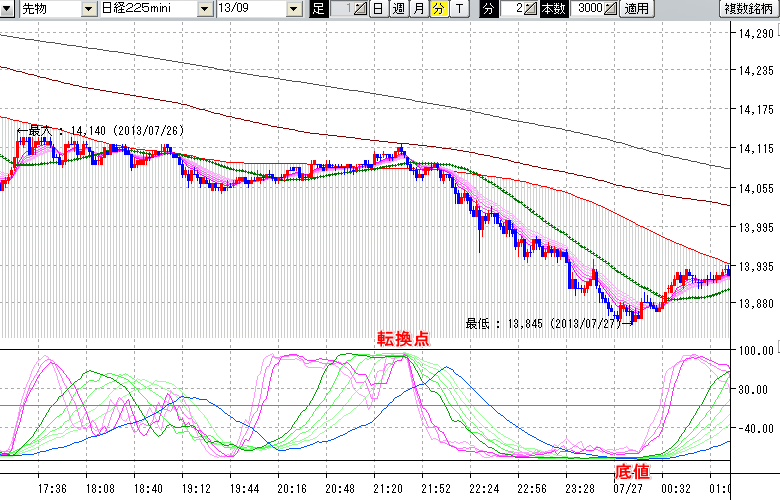Viewport: 780px width, 500px height.
Task: Open the 複数銘柄 (multiple symbols) button
Action: pos(749,9)
